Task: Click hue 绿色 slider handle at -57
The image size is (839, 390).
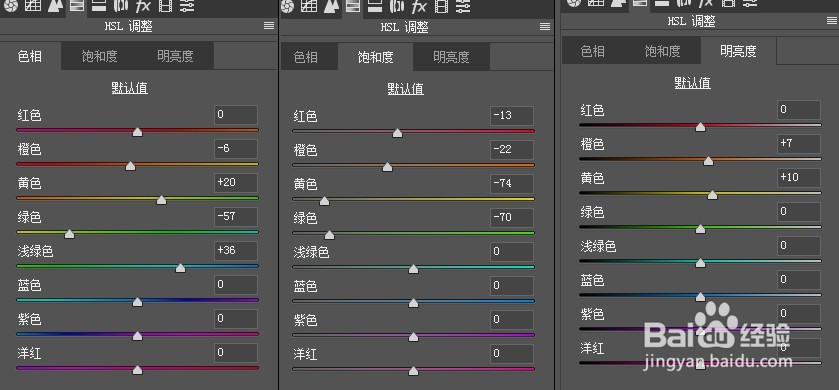Action: tap(69, 234)
